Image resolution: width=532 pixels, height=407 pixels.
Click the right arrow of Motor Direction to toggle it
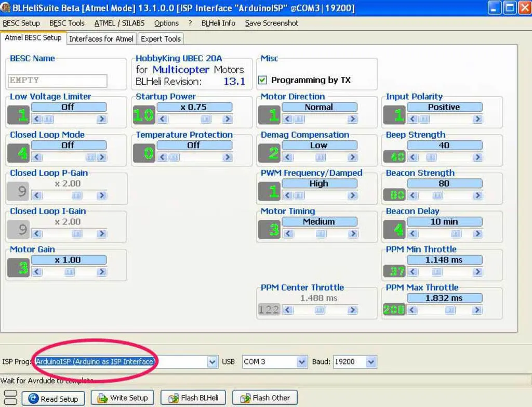point(353,119)
